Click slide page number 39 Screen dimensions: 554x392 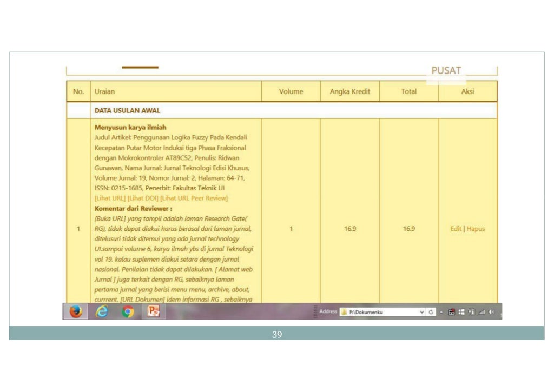pyautogui.click(x=277, y=335)
